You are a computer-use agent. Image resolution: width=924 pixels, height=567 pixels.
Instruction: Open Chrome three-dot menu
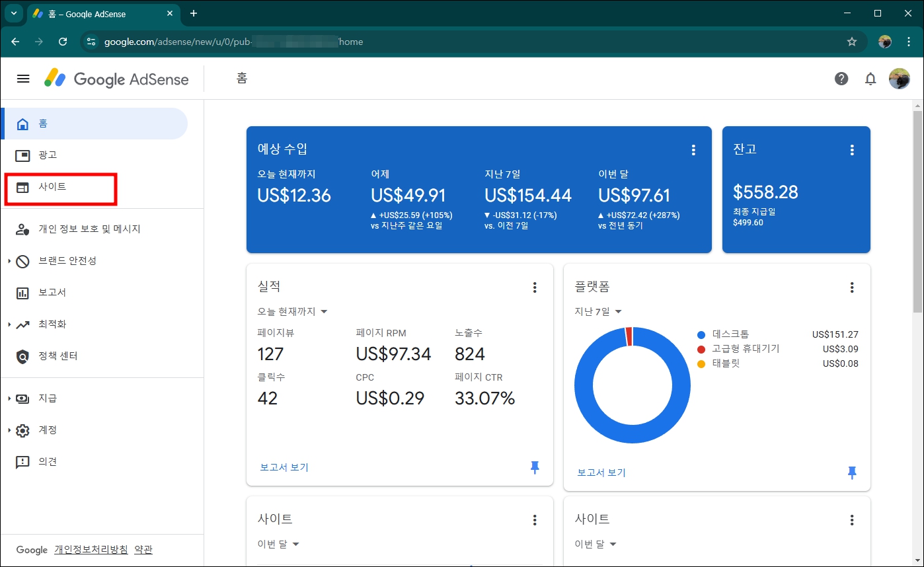click(x=909, y=42)
